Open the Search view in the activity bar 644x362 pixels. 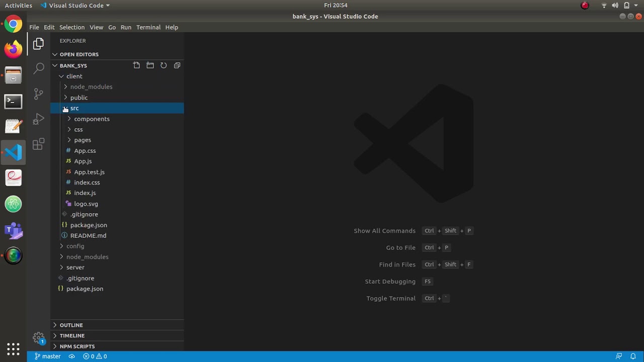coord(38,68)
